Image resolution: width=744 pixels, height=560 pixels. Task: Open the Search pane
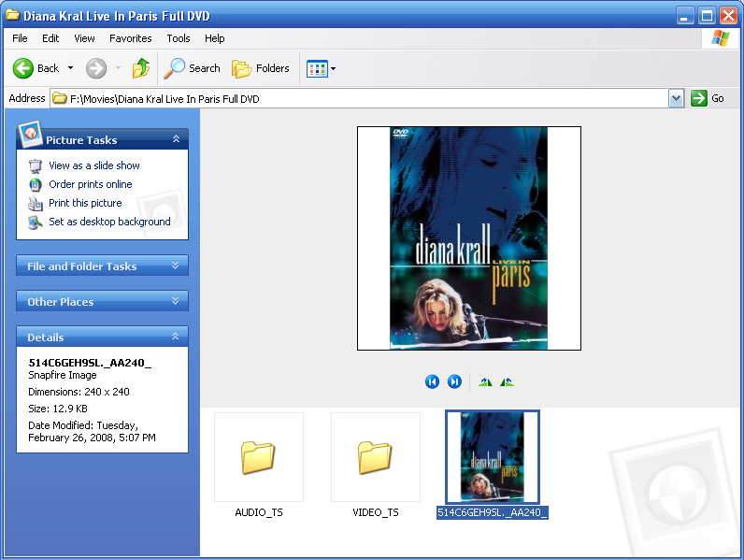(x=193, y=68)
